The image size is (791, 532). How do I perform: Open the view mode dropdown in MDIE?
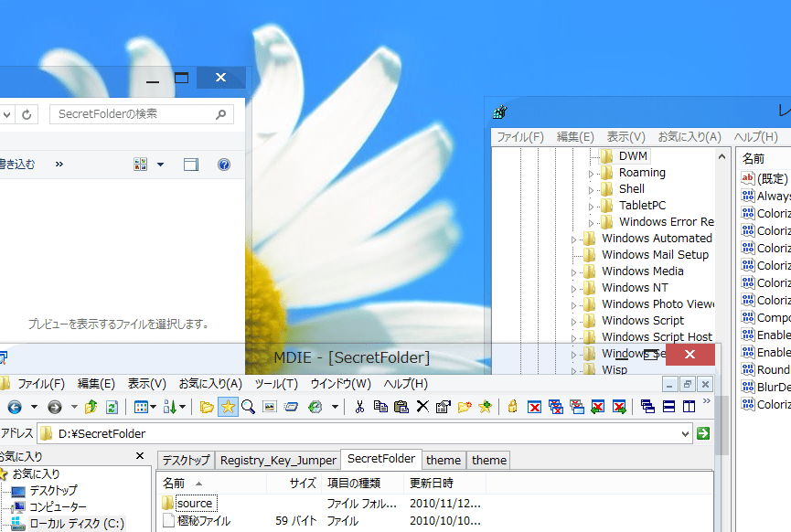click(x=154, y=407)
